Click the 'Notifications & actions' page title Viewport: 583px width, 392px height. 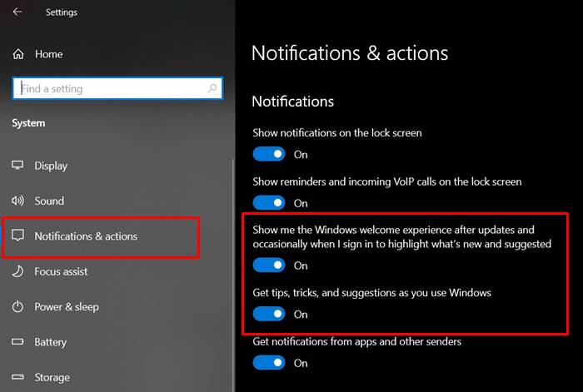point(350,53)
